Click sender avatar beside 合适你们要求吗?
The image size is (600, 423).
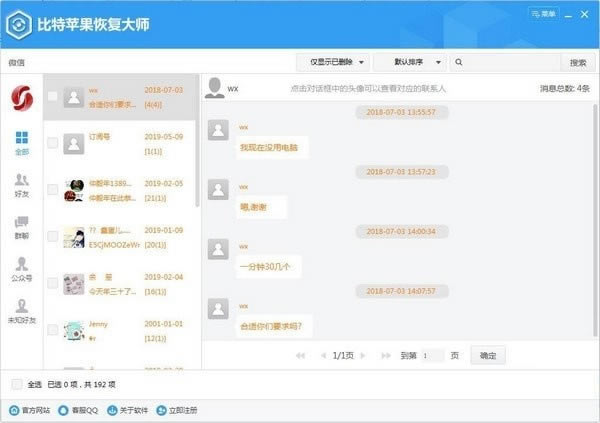(218, 309)
